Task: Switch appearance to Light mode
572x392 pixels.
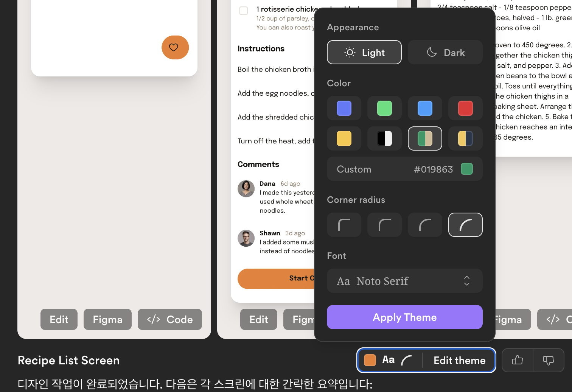Action: 364,52
